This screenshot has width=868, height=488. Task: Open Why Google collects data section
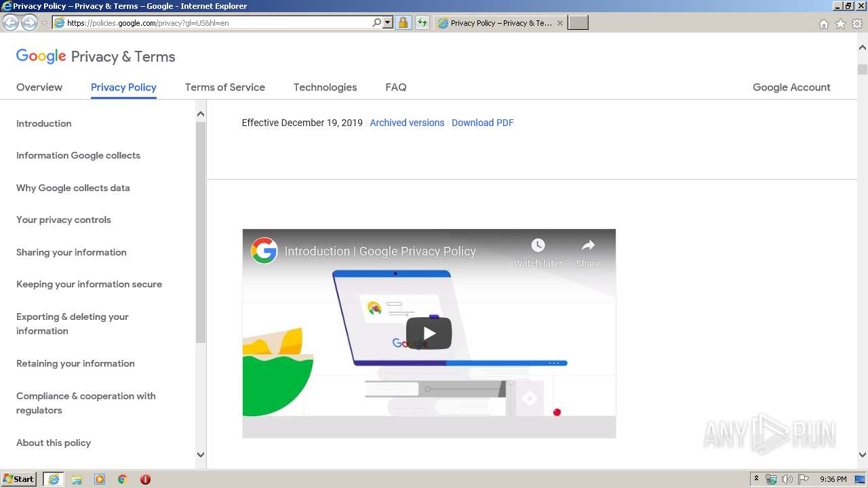tap(73, 188)
